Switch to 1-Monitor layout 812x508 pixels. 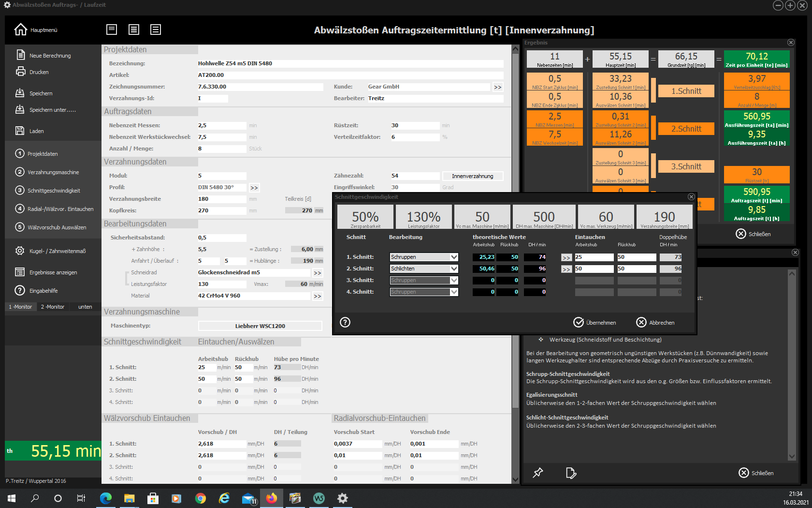20,307
